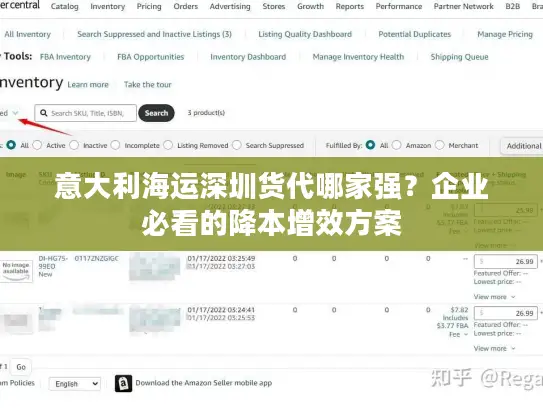This screenshot has height=408, width=543.
Task: Click Take the tour link
Action: click(x=148, y=85)
